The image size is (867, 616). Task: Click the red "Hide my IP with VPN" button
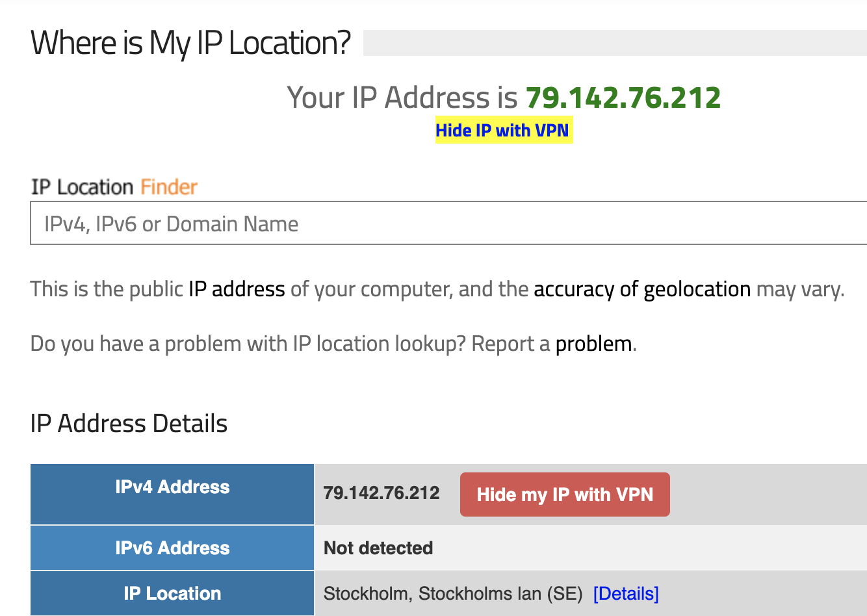[x=565, y=494]
